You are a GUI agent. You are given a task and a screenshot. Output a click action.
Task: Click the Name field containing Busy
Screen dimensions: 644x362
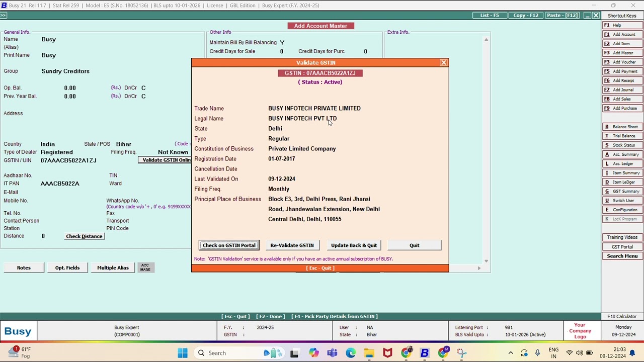[49, 39]
